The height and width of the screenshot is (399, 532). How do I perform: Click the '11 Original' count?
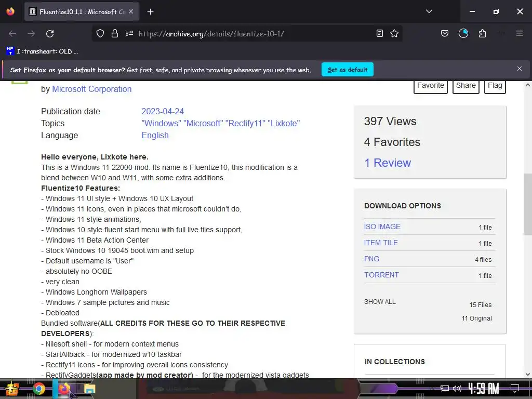point(477,318)
